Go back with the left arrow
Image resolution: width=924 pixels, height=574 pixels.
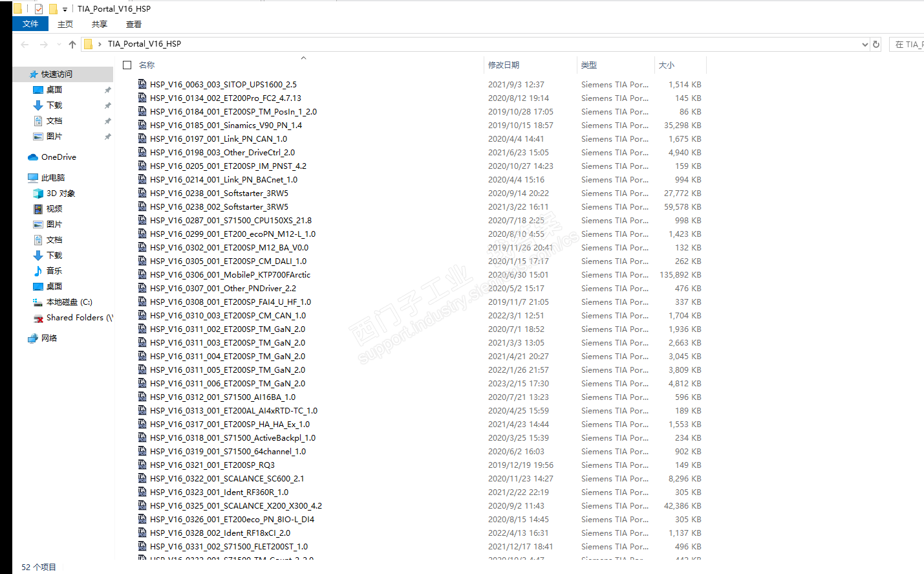(25, 45)
